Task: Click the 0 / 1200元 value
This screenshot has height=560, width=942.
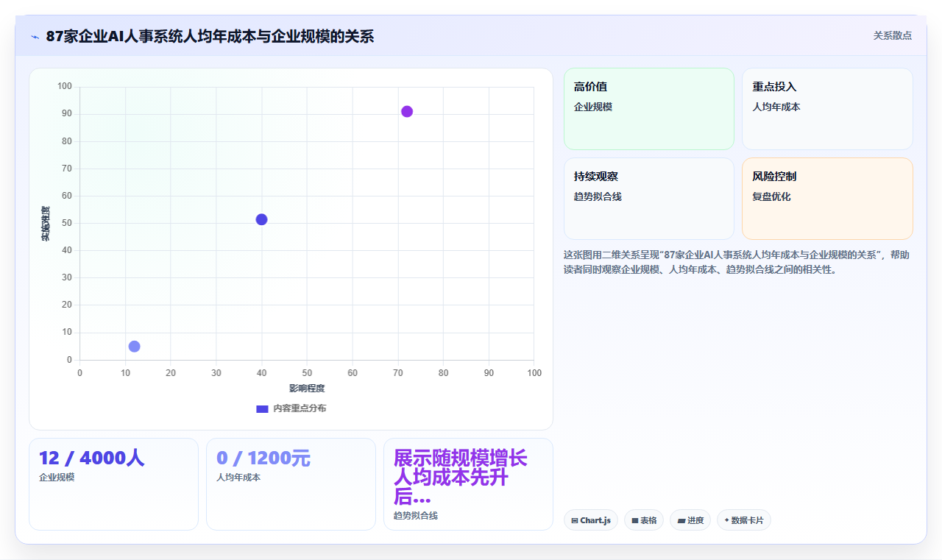Action: click(x=263, y=458)
